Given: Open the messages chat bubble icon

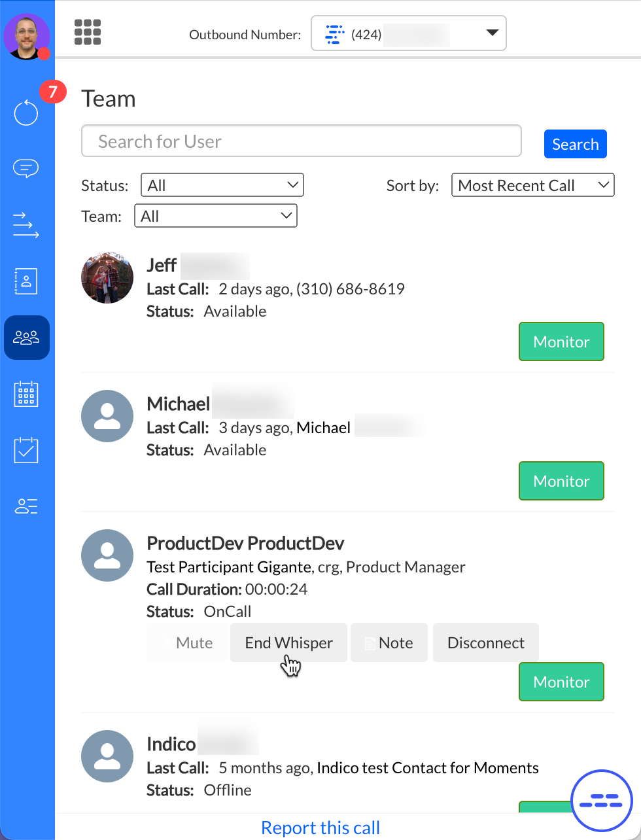Looking at the screenshot, I should pyautogui.click(x=26, y=169).
